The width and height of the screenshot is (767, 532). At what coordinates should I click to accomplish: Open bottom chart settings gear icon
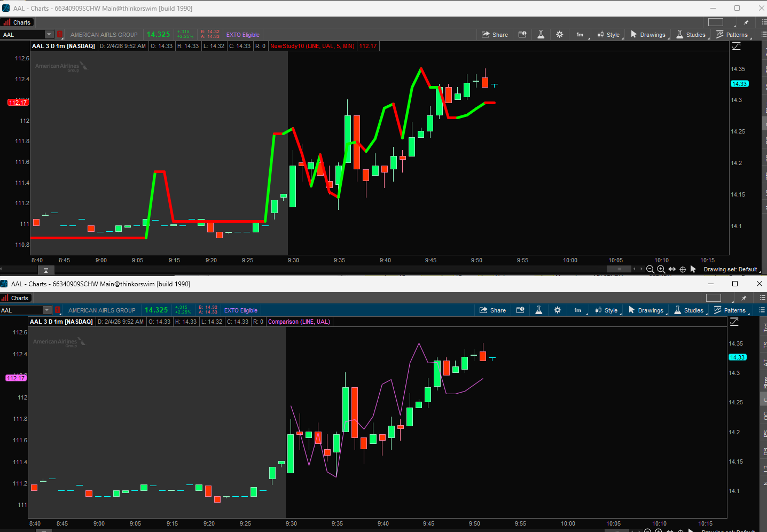point(557,310)
